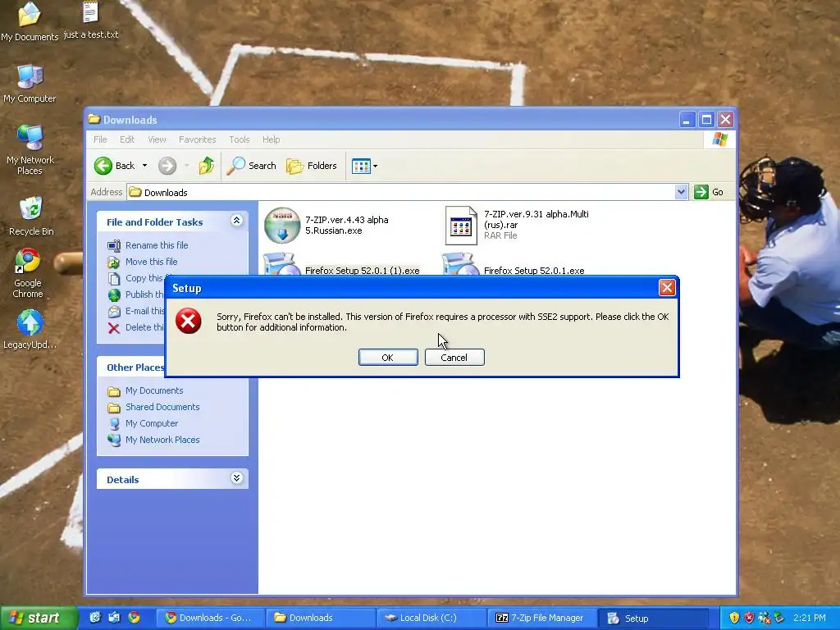
Task: Click Show Desktop quick launch icon
Action: click(x=114, y=618)
